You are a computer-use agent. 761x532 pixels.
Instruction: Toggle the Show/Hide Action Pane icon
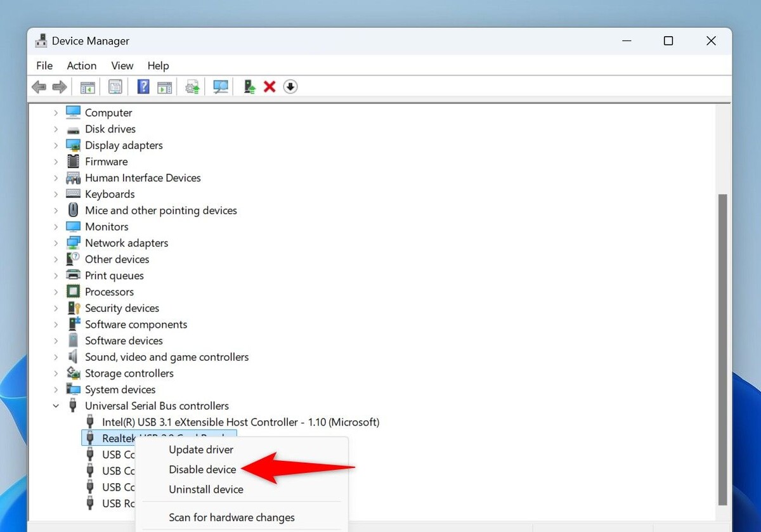tap(164, 87)
